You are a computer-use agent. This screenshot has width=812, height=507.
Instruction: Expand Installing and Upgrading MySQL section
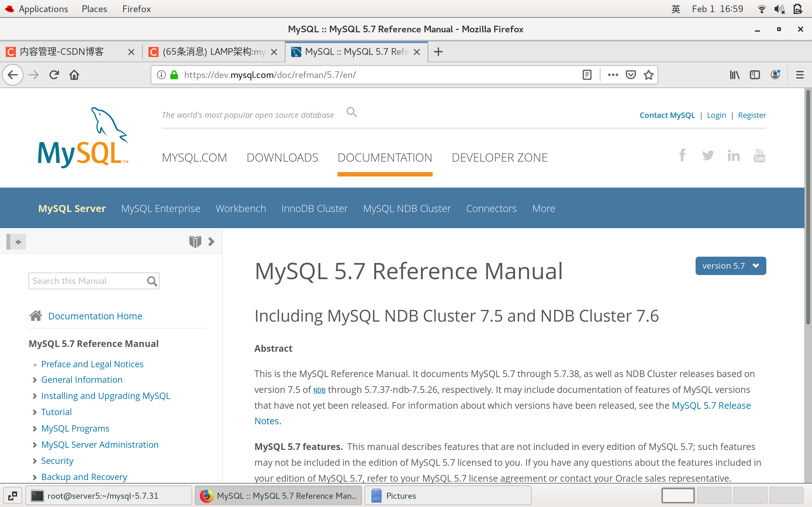(35, 396)
